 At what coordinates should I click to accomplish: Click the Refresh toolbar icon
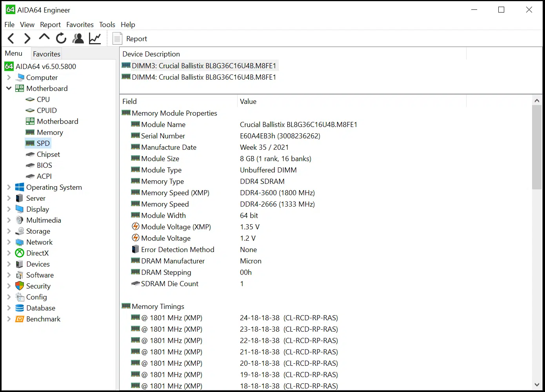61,38
